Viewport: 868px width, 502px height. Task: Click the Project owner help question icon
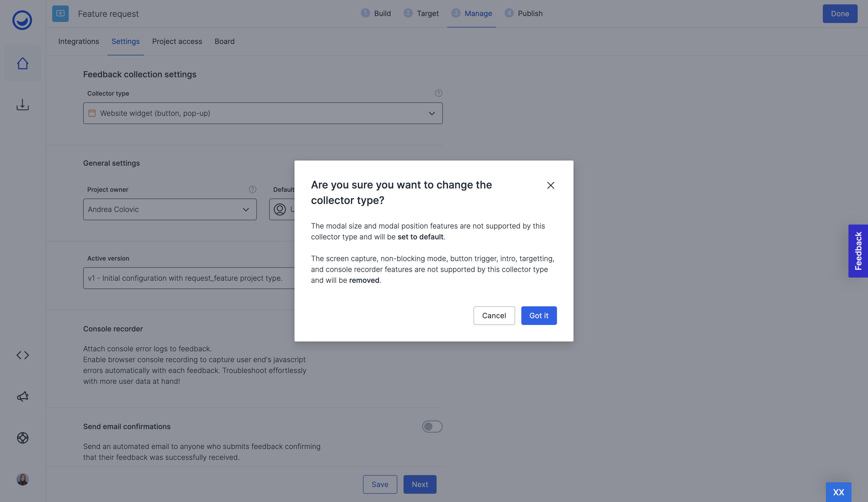pos(252,189)
